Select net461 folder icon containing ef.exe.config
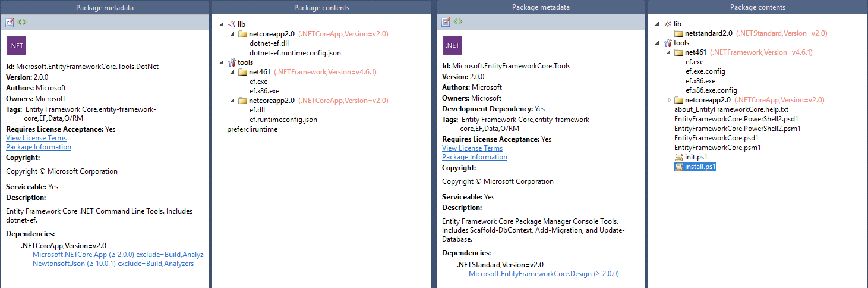The width and height of the screenshot is (868, 288). pos(679,52)
